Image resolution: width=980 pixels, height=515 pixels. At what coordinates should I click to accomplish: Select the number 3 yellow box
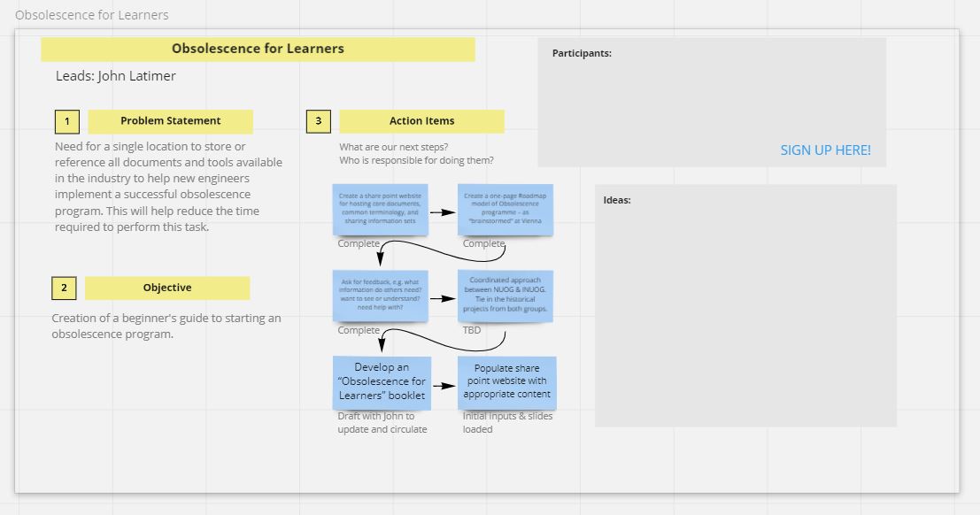click(318, 121)
